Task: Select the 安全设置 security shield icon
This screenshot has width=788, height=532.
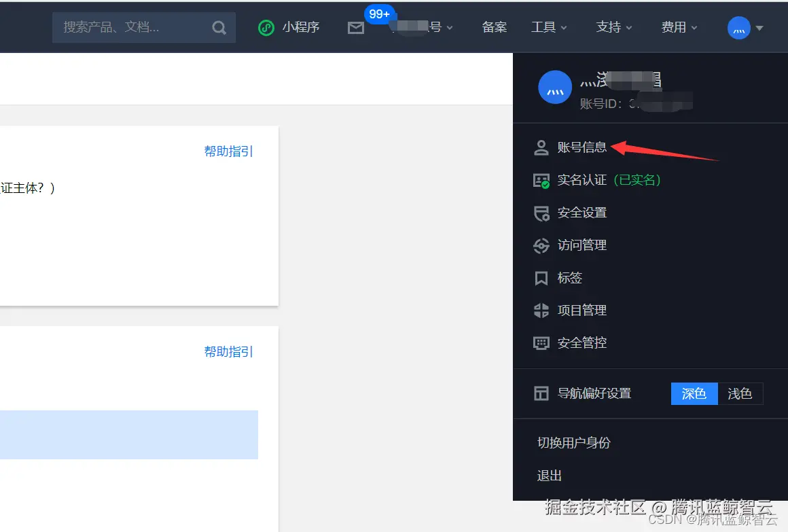Action: click(541, 213)
